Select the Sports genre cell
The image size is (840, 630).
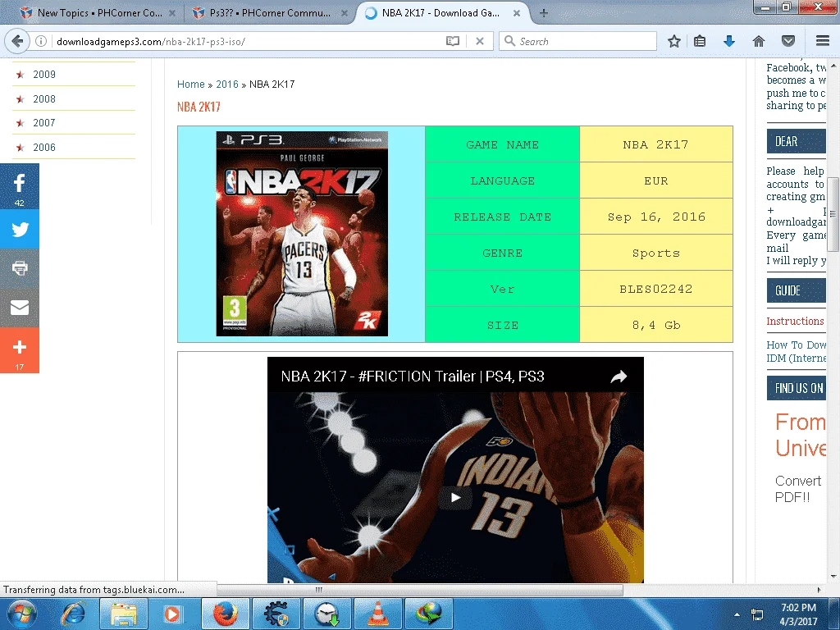click(x=656, y=253)
